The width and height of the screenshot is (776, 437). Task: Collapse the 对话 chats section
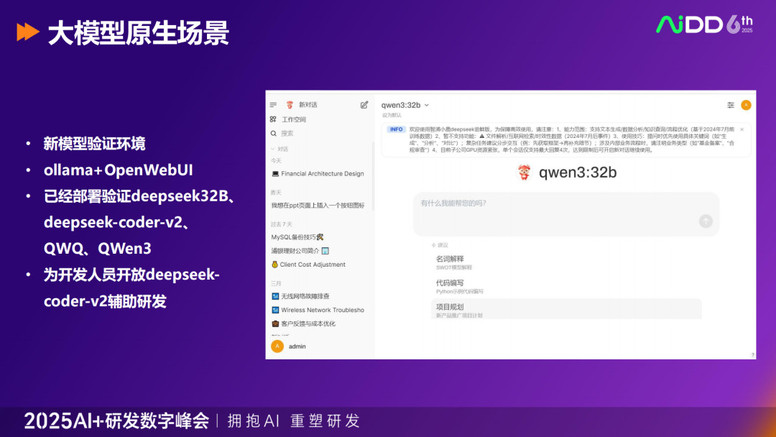click(x=280, y=148)
